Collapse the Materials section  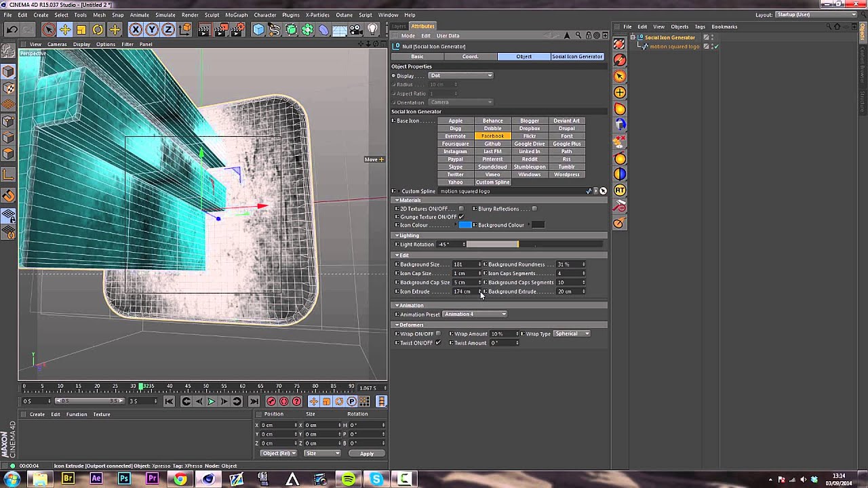(x=397, y=201)
